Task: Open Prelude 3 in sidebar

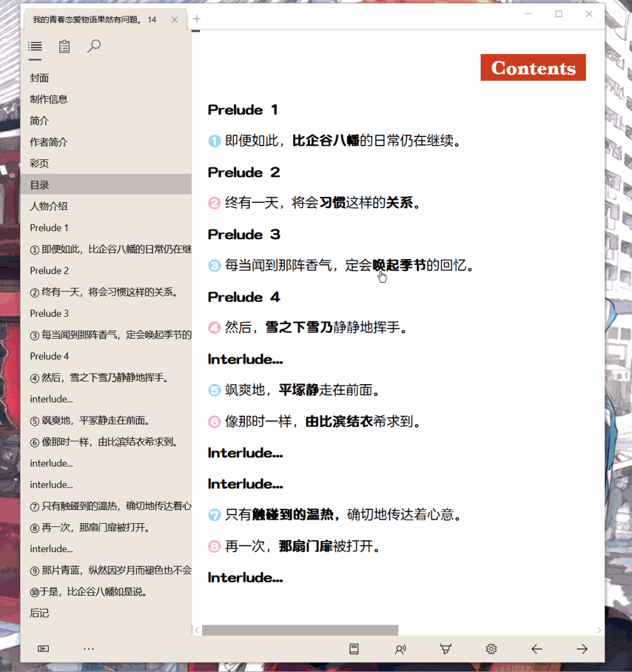Action: click(x=106, y=314)
